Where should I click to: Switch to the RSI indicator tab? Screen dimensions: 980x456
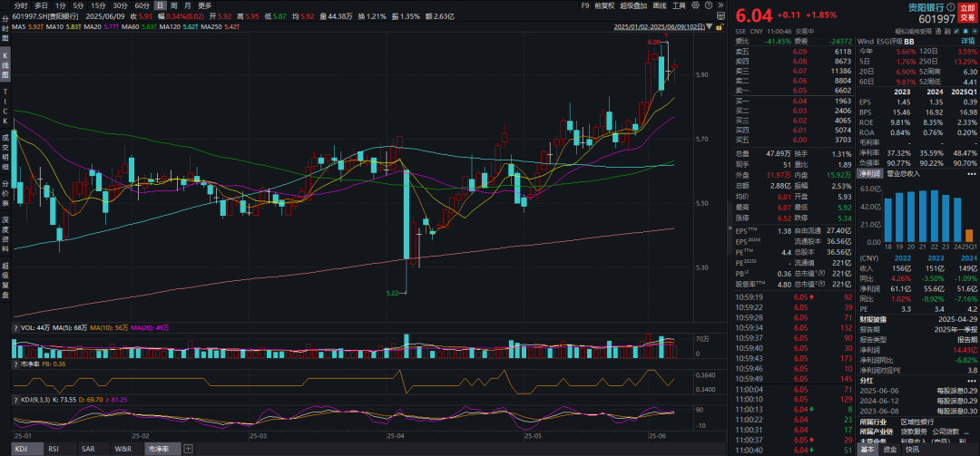[52, 449]
